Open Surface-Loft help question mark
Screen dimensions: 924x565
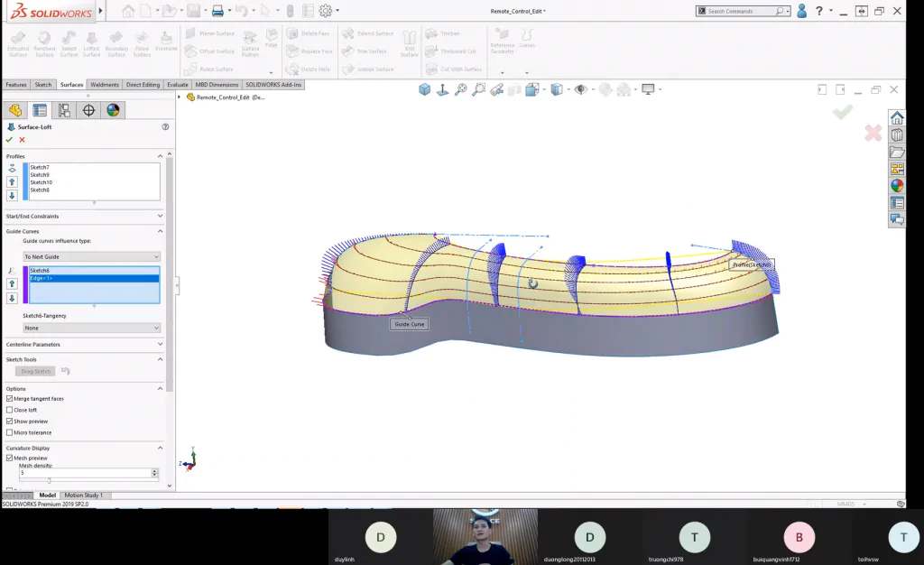click(166, 126)
